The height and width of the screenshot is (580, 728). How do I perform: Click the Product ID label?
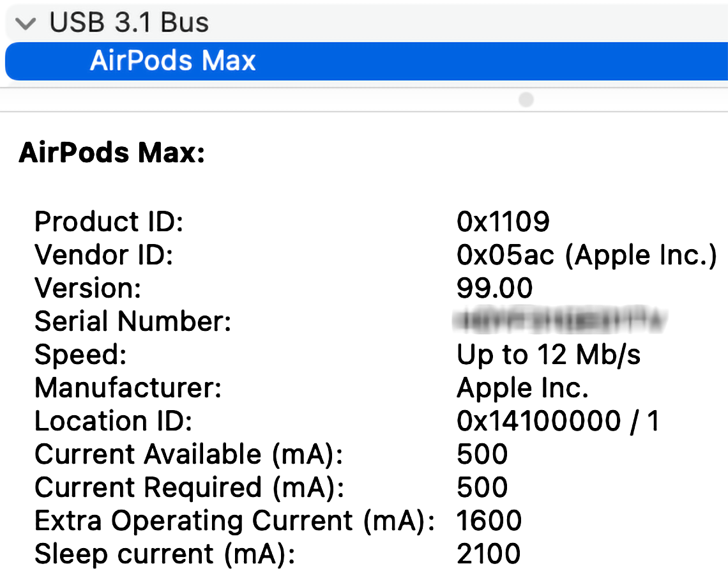(x=109, y=222)
